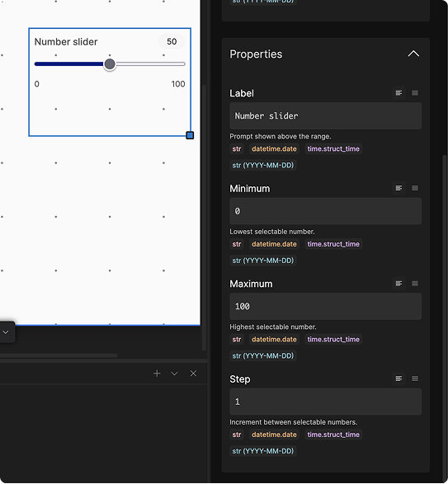The height and width of the screenshot is (484, 448).
Task: Click the canvas vertical scrollbar
Action: [204, 218]
